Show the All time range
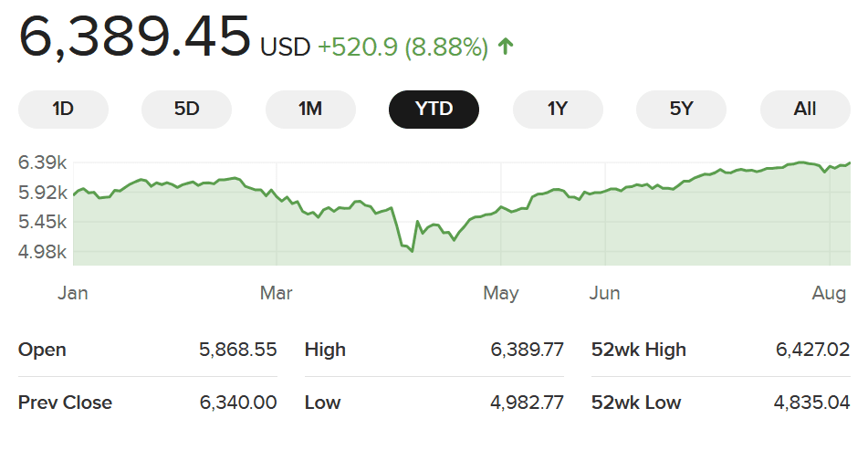 click(x=805, y=110)
